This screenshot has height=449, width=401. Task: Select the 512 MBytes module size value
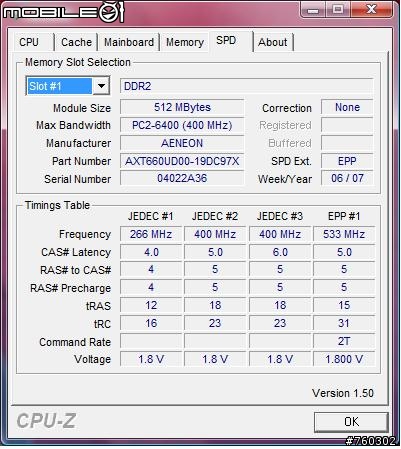[182, 107]
